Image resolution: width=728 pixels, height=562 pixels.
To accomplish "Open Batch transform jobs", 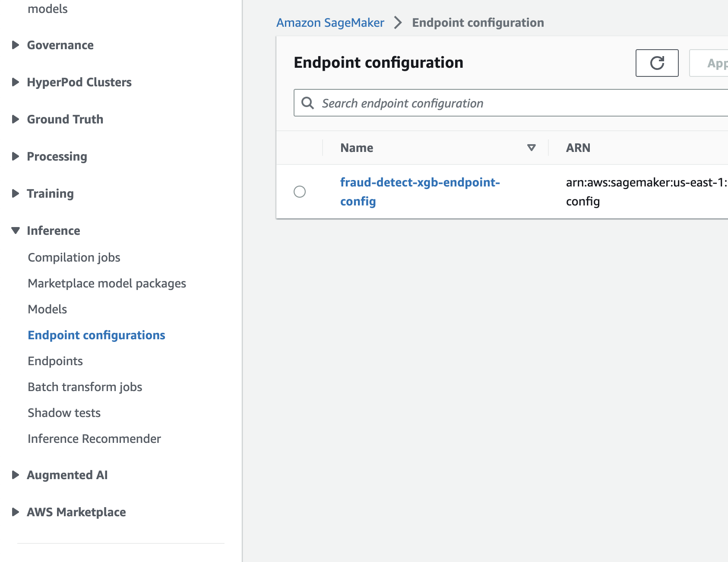I will [x=85, y=387].
